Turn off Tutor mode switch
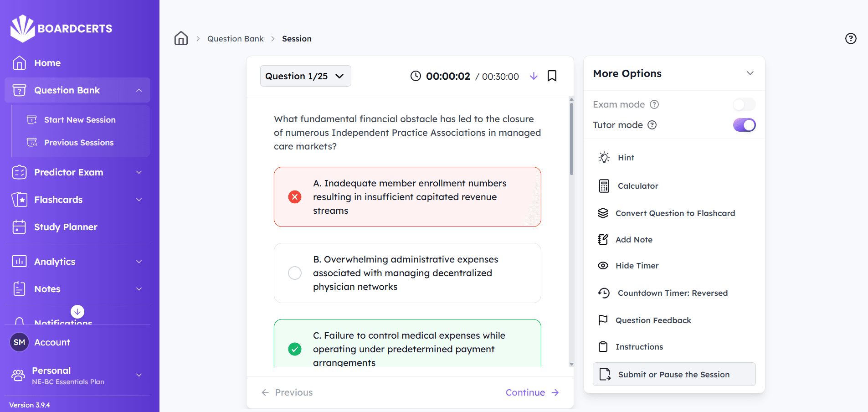The width and height of the screenshot is (868, 412). [744, 125]
